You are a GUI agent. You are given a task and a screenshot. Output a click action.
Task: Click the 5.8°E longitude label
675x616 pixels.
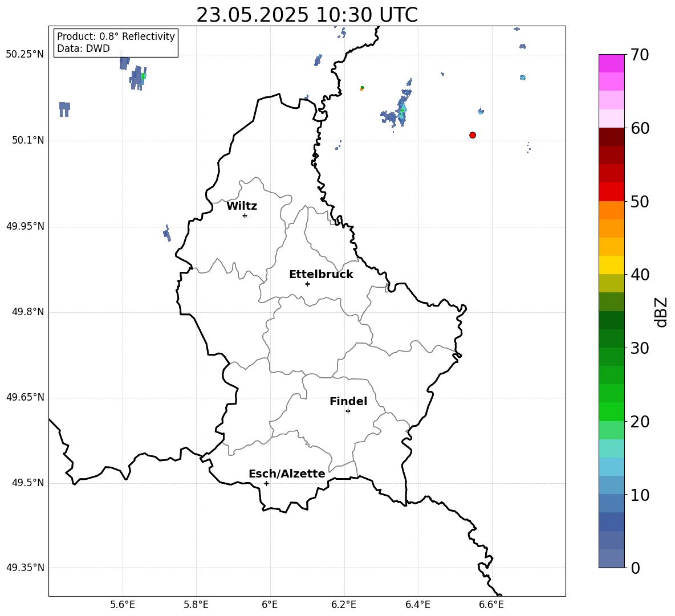(x=196, y=605)
